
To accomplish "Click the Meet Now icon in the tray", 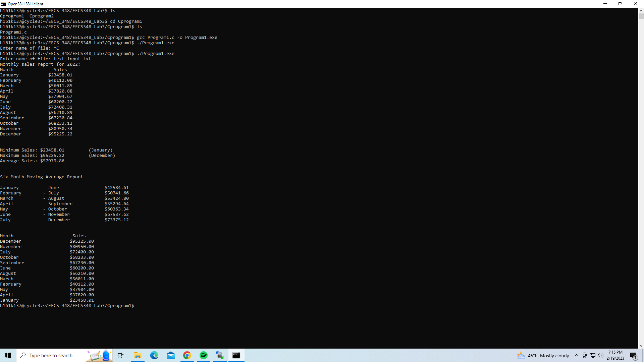I will (584, 355).
